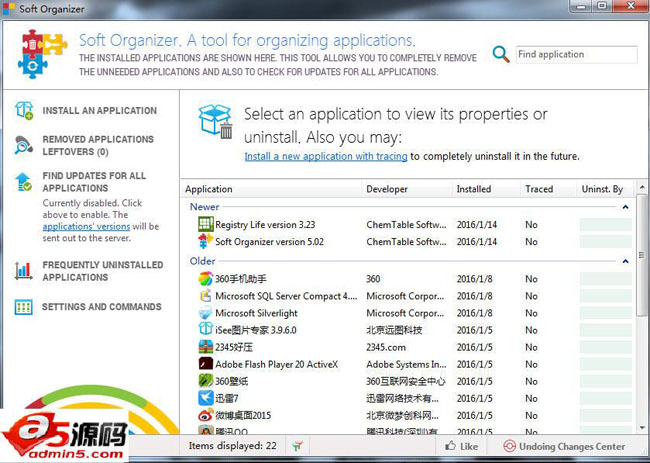Click the box with trash icon
Screen dimensions: 650x463
[x=215, y=121]
